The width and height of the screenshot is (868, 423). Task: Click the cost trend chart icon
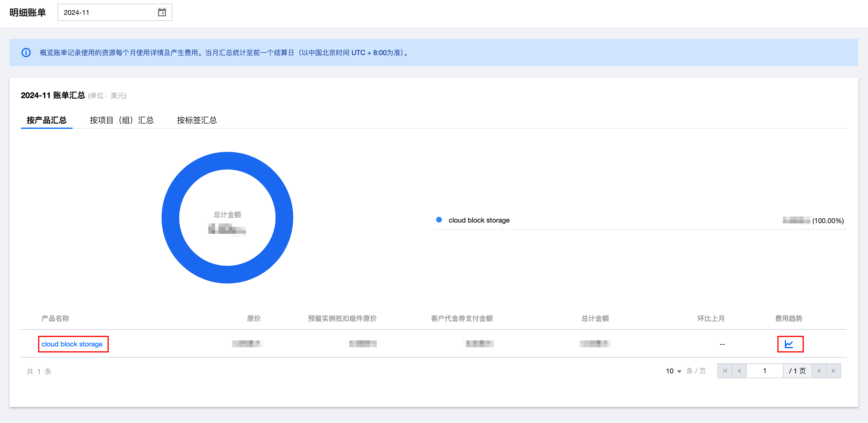point(789,344)
